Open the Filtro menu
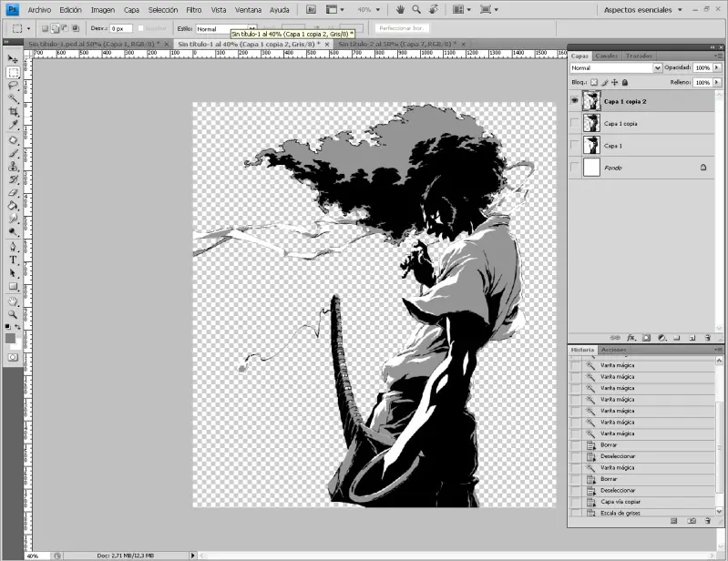The height and width of the screenshot is (561, 728). [194, 10]
